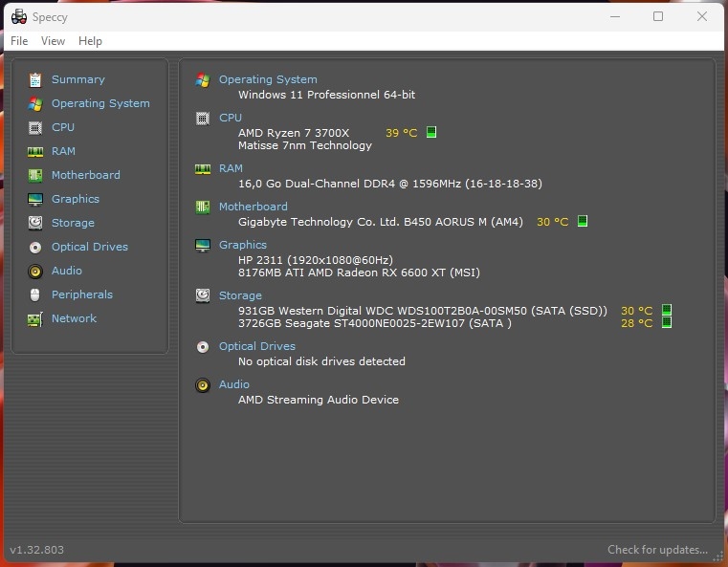
Task: Click the Seagate ST4000NE0025 storage line
Action: (375, 323)
